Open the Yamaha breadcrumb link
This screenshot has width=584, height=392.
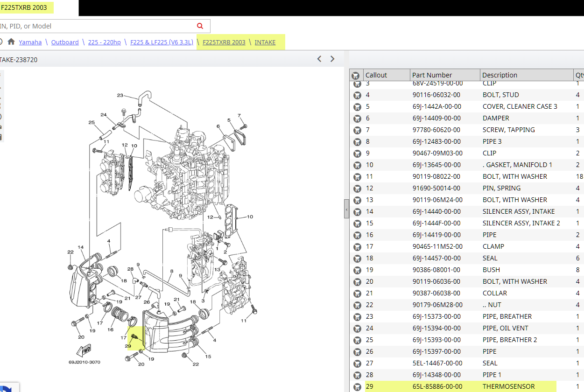30,42
